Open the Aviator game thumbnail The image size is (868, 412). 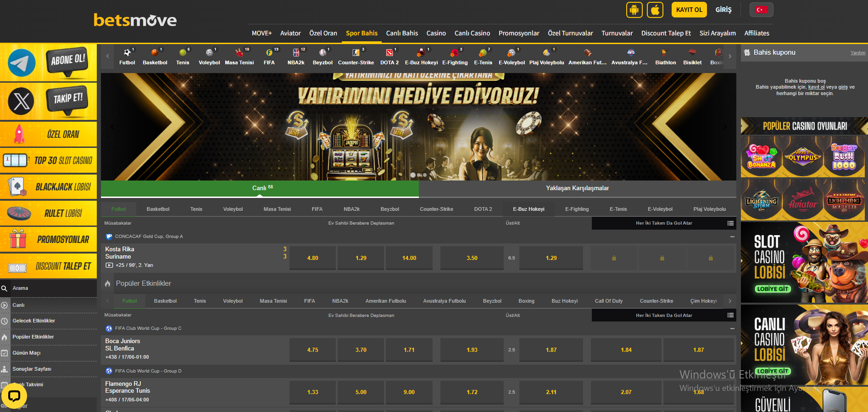pyautogui.click(x=803, y=200)
